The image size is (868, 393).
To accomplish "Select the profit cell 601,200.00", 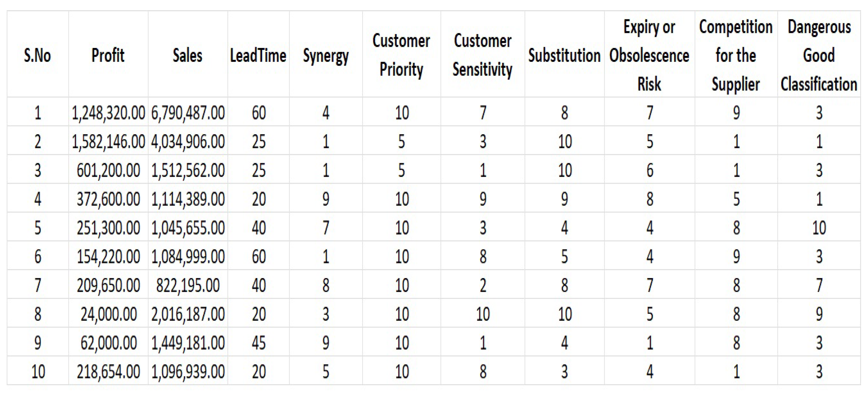I will coord(108,170).
